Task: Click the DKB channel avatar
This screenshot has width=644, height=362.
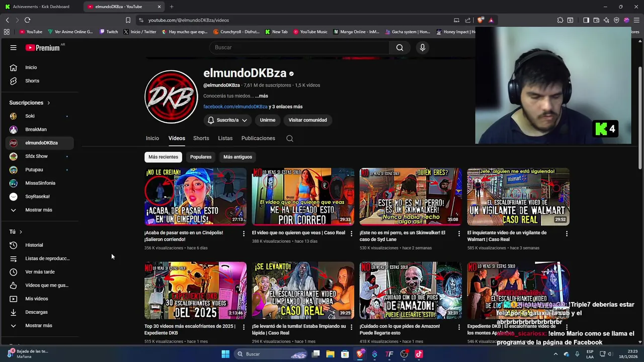Action: click(171, 97)
